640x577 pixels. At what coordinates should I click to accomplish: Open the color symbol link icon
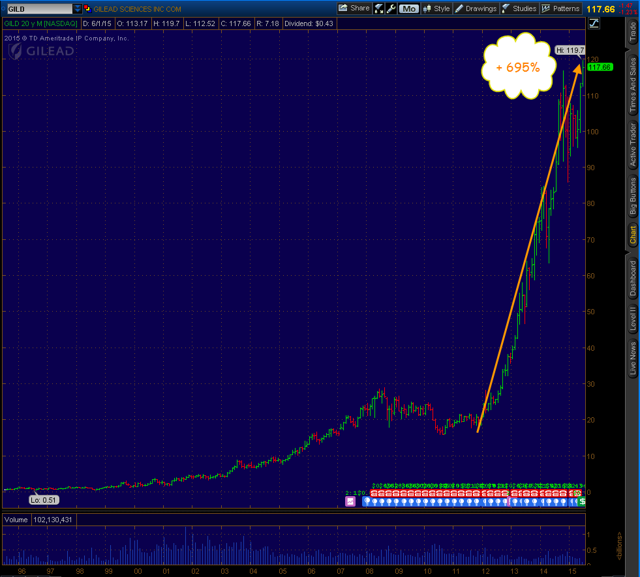point(87,9)
